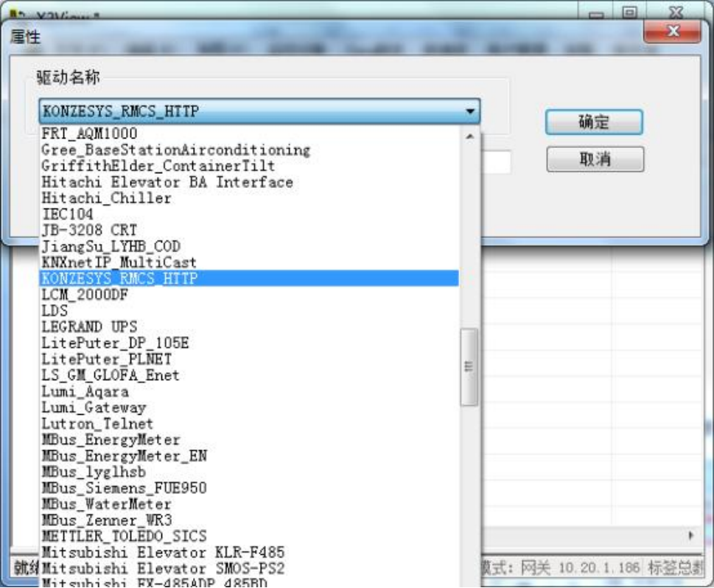Choose GriffithElder_ContainerTilt in the list
The image size is (714, 588).
248,166
